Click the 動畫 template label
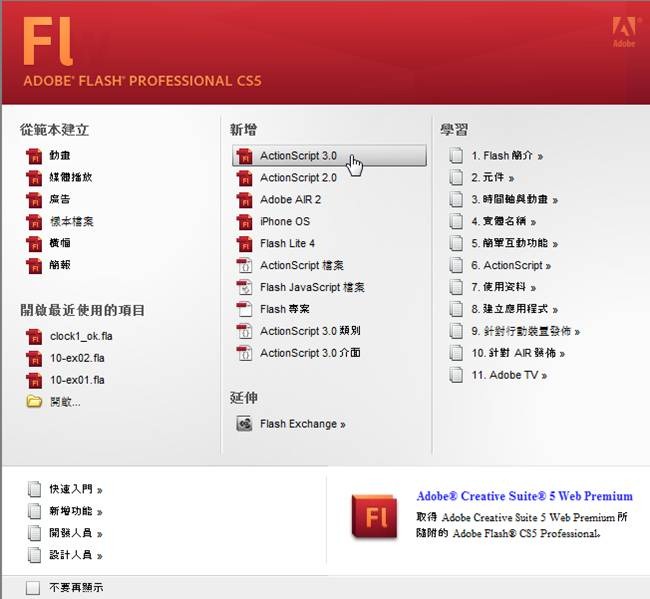This screenshot has height=599, width=650. 60,155
